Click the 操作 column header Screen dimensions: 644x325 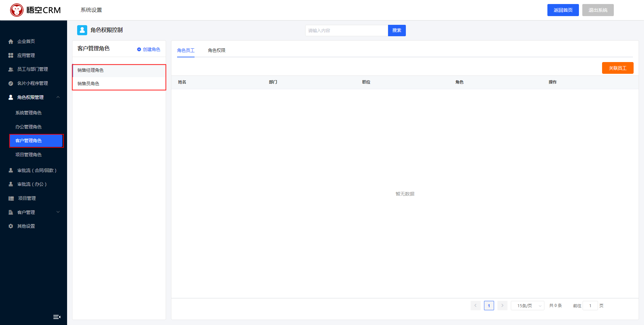click(553, 82)
